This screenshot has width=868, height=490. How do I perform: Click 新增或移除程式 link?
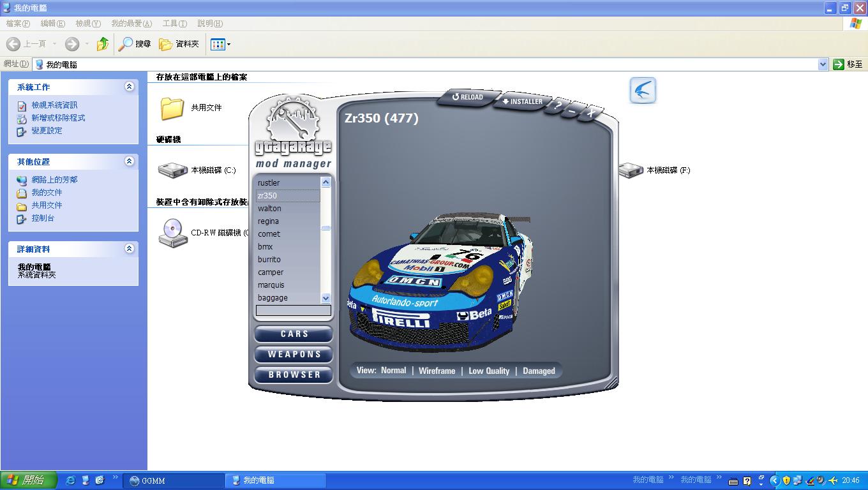[58, 118]
